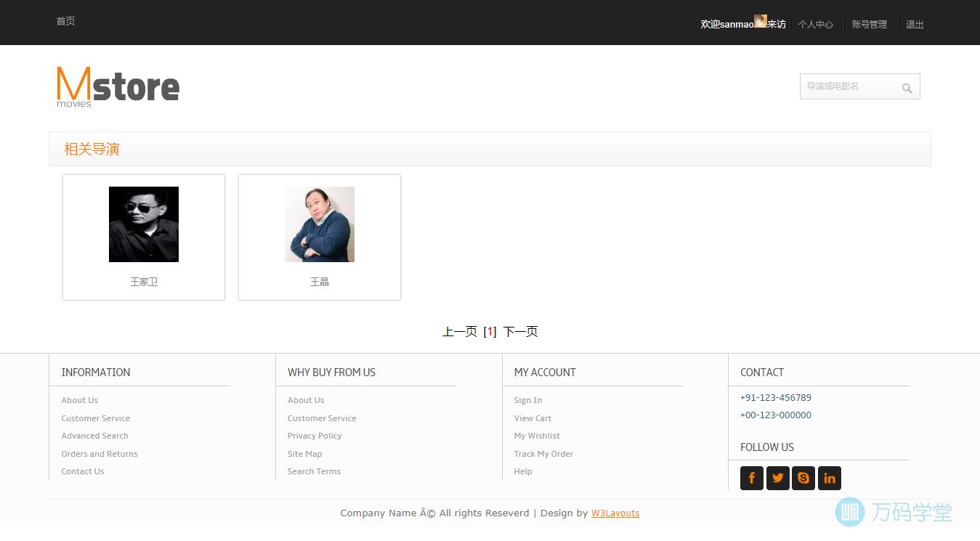
Task: Open 个人中心 in the top bar
Action: coord(816,24)
